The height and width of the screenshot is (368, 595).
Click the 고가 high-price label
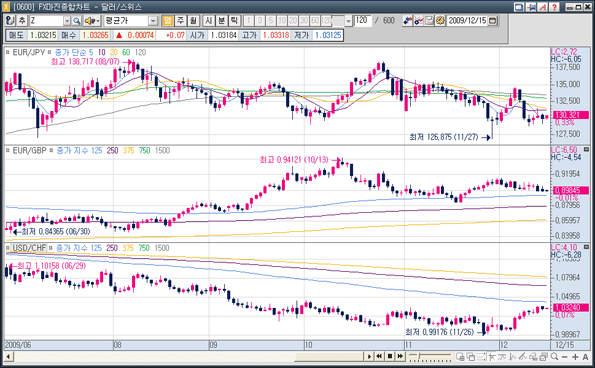(x=249, y=35)
